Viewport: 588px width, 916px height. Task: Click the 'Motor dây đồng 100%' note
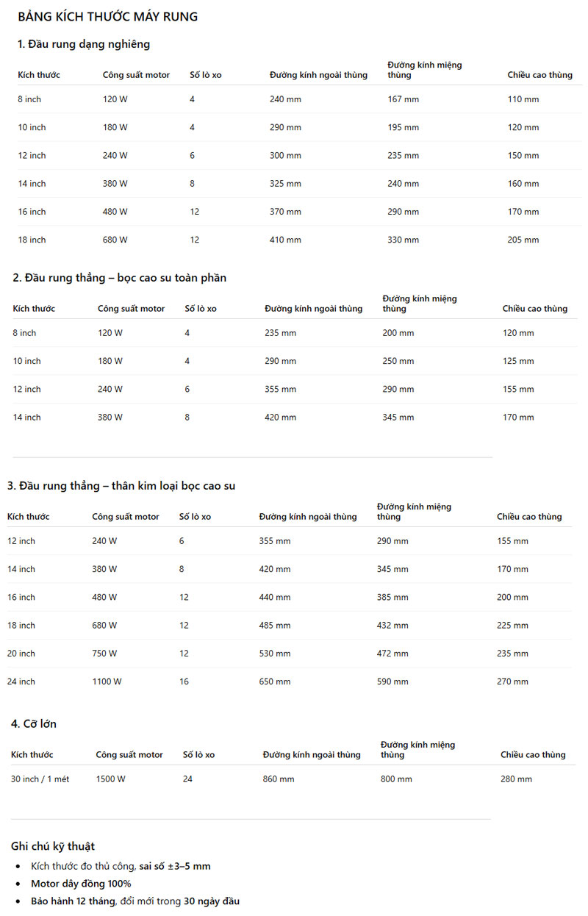point(81,884)
